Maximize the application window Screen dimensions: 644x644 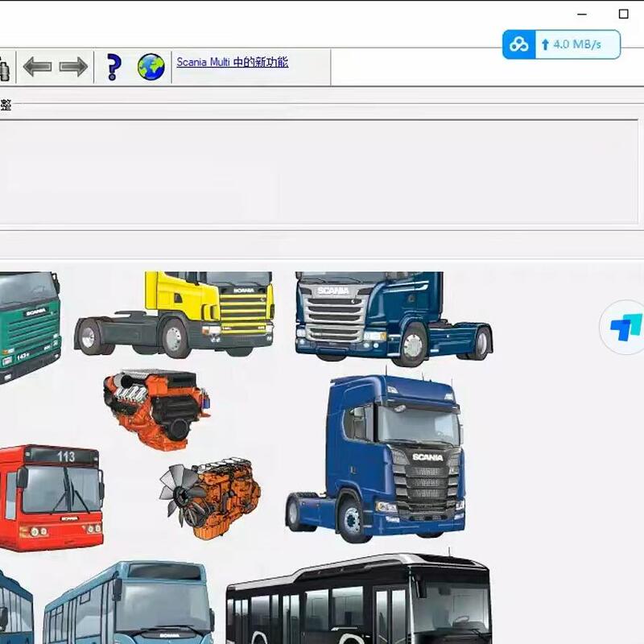click(623, 14)
